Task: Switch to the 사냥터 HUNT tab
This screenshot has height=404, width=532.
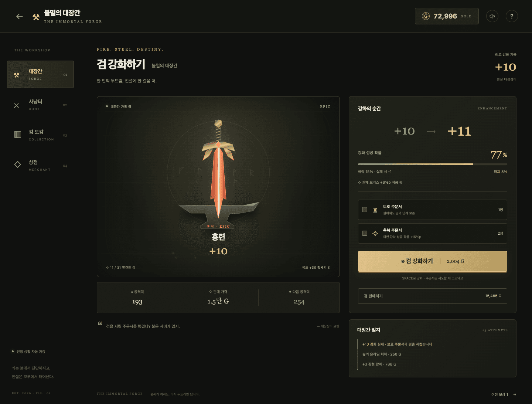Action: tap(40, 105)
